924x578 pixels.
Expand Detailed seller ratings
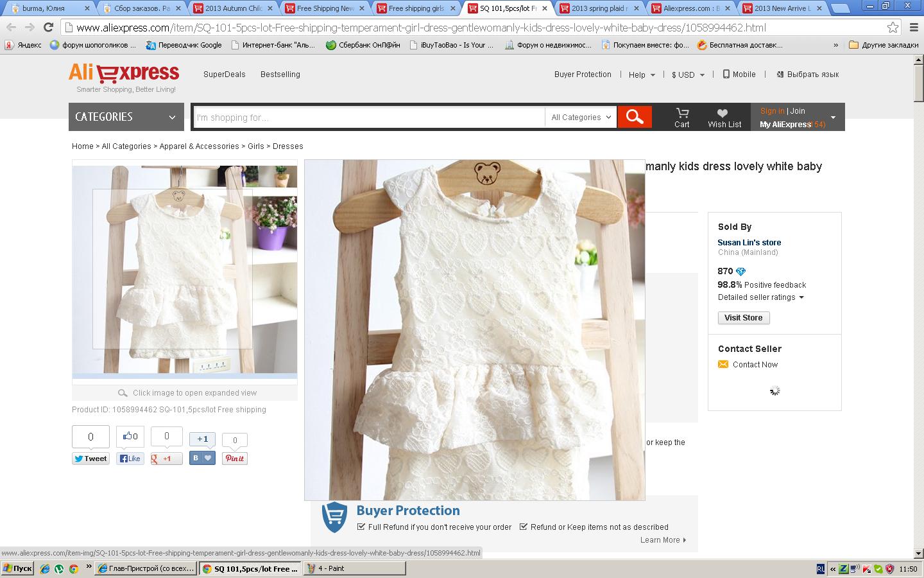point(761,297)
